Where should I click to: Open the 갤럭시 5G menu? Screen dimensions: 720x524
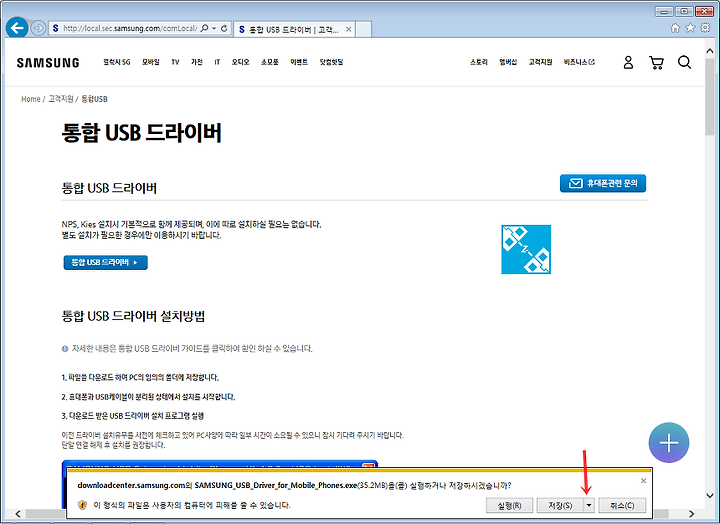tap(117, 62)
